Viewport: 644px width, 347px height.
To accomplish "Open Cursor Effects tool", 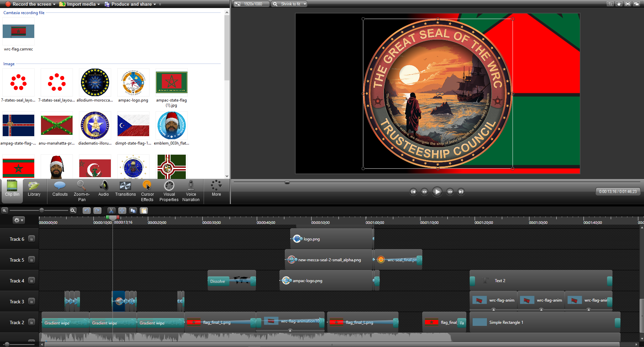I will coord(147,191).
